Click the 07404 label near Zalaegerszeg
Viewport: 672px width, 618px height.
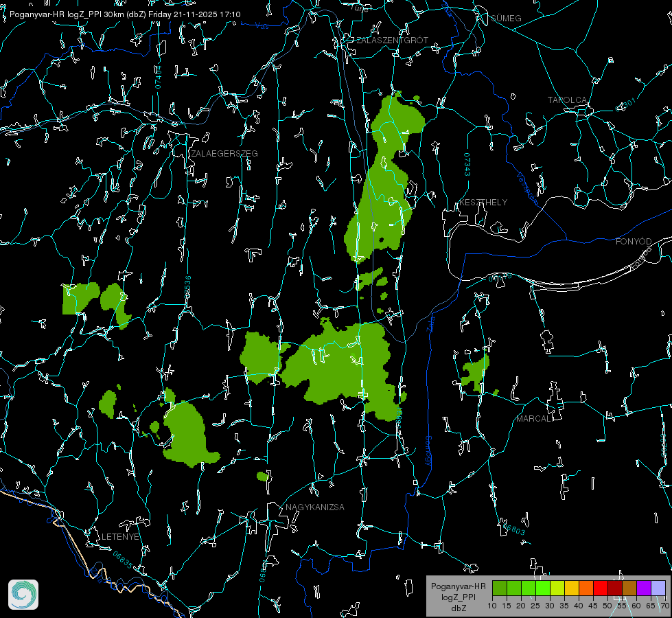coord(159,77)
